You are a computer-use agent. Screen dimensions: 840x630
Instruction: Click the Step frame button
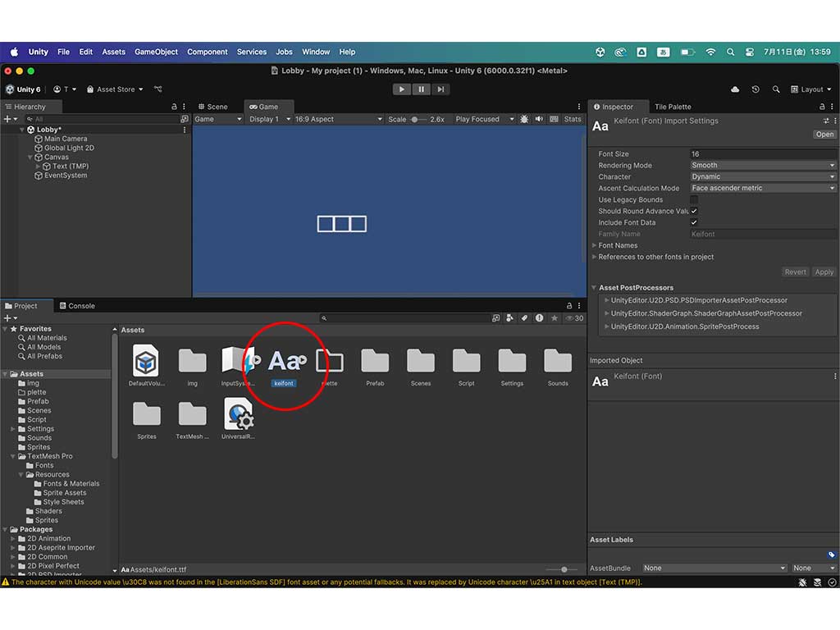(x=441, y=89)
